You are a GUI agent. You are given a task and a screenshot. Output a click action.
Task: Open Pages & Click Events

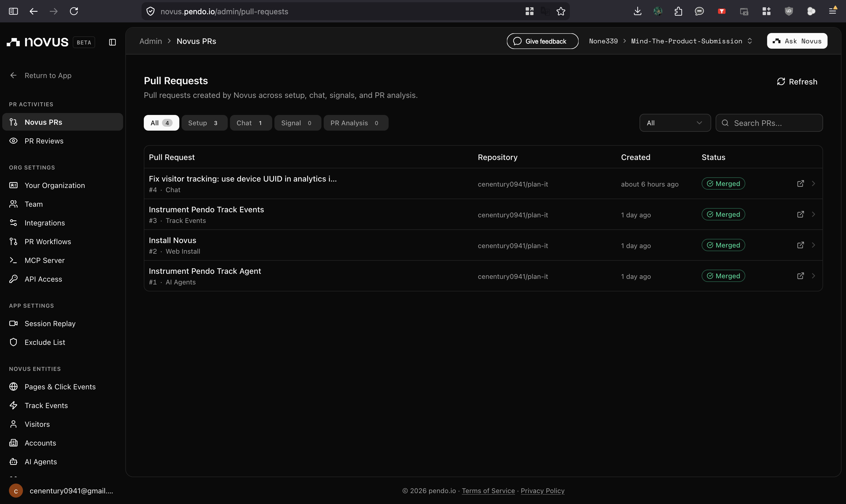pos(62,387)
